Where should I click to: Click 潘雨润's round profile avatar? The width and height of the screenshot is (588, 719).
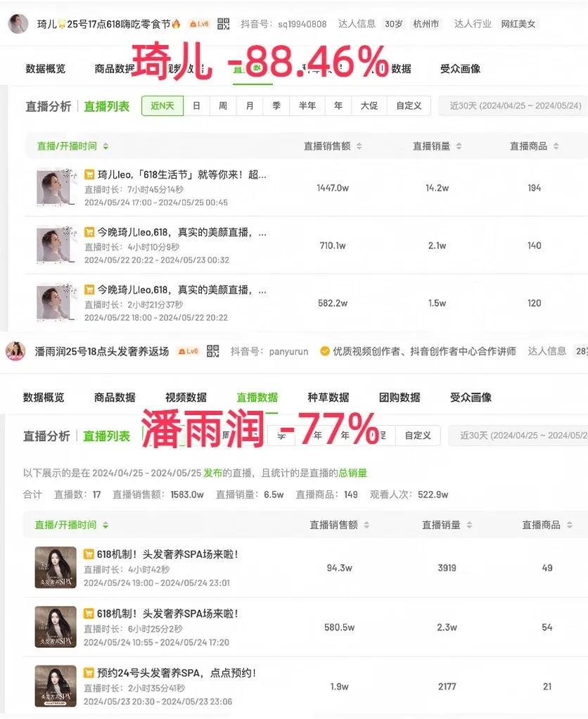click(15, 351)
